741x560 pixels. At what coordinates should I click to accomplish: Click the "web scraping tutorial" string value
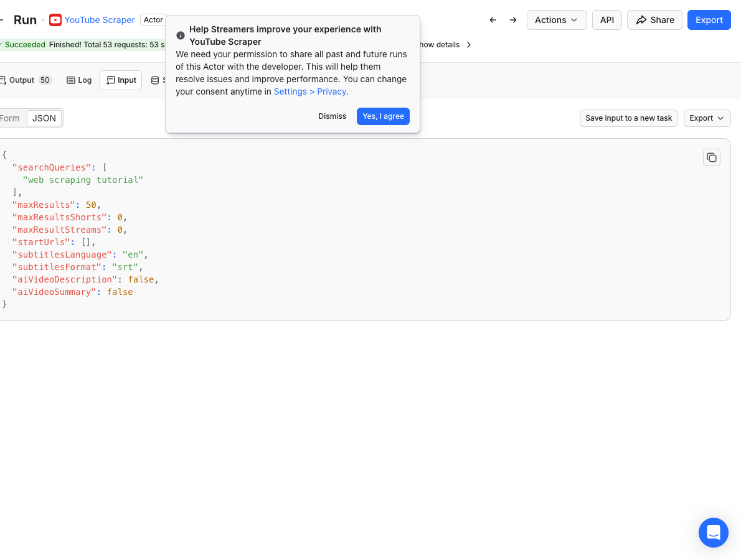[83, 180]
